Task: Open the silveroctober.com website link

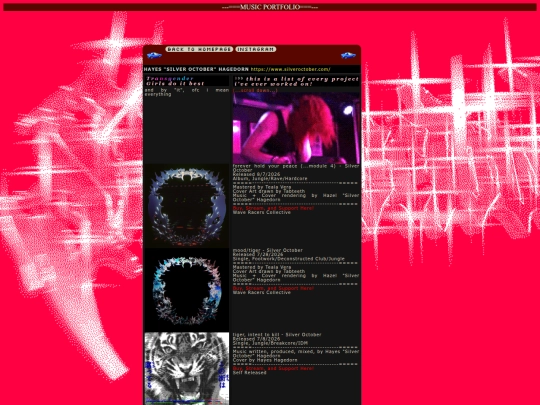Action: point(290,69)
